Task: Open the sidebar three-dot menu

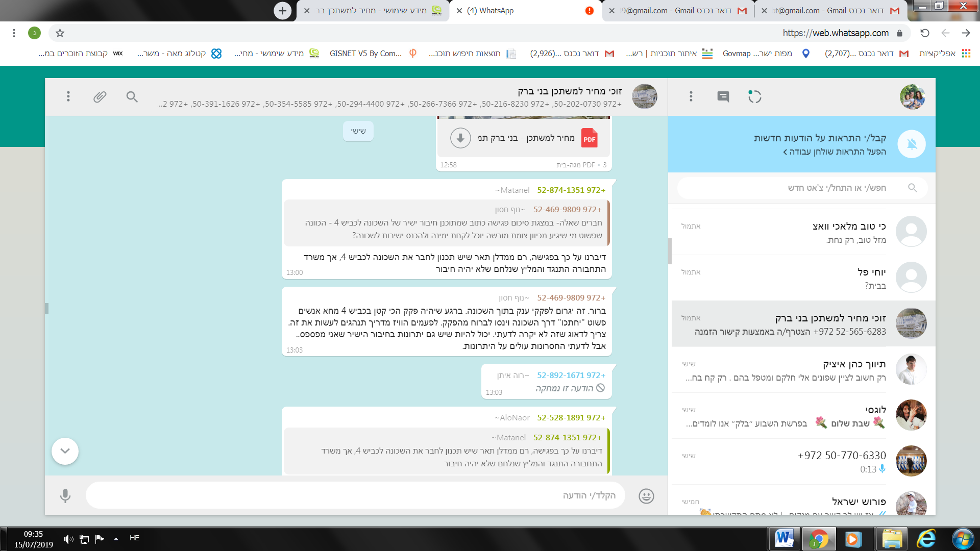Action: (691, 97)
